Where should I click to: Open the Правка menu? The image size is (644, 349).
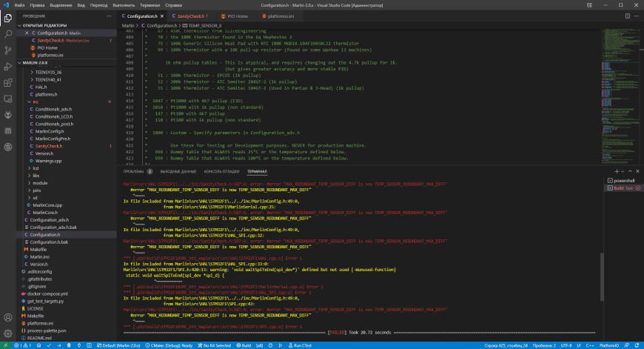click(37, 5)
